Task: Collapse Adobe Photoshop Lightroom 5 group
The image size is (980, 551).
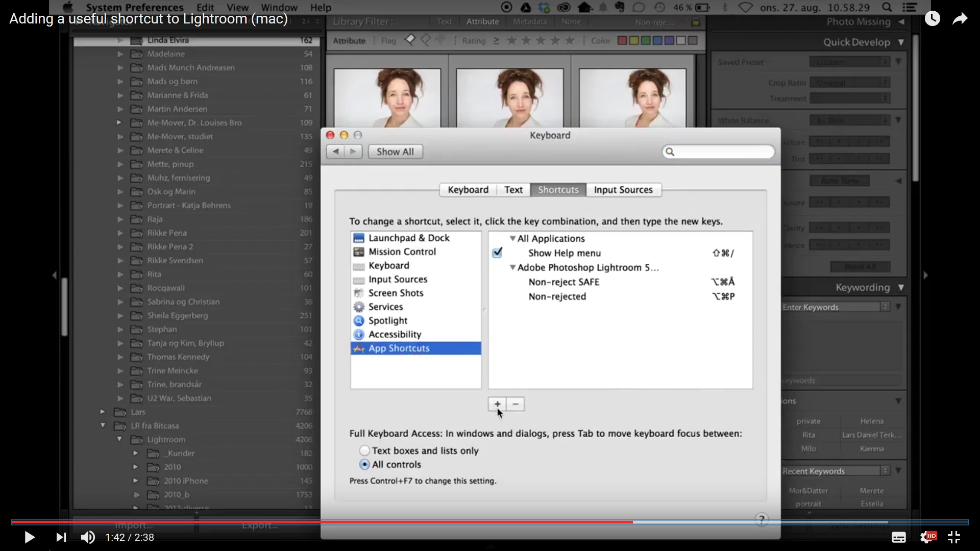Action: pos(512,267)
